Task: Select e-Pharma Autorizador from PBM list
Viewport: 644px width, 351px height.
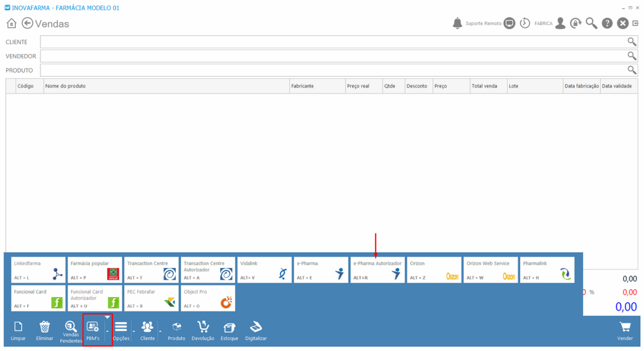Action: pyautogui.click(x=377, y=270)
